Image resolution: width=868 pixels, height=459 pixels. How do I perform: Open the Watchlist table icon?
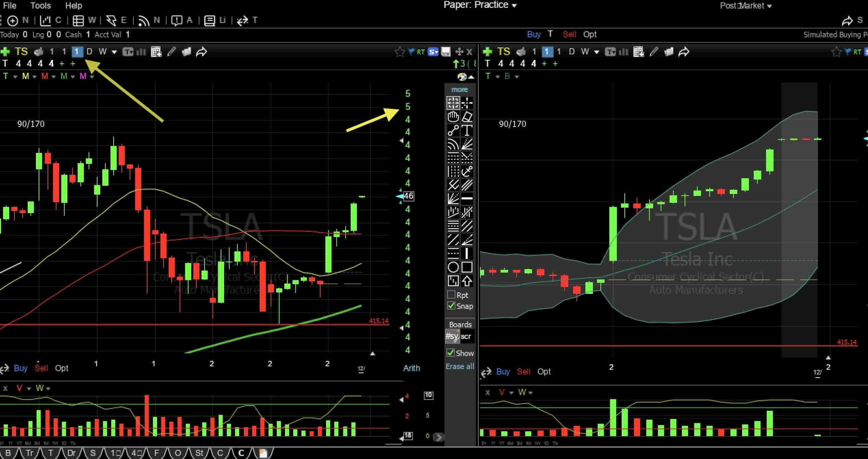point(78,21)
